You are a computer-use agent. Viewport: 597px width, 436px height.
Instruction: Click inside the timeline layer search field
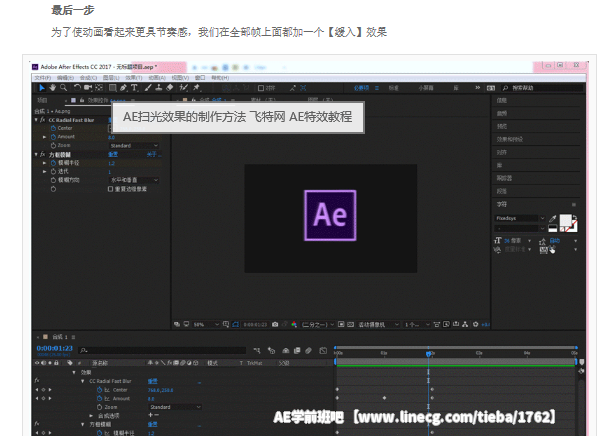click(x=163, y=350)
